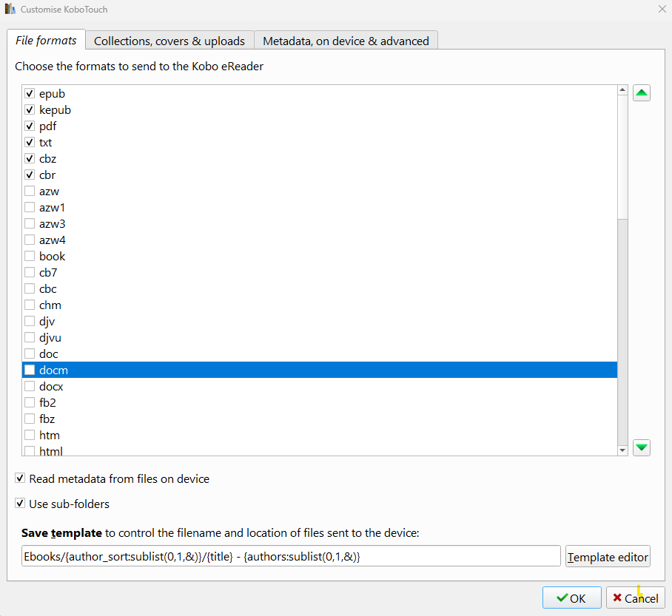Viewport: 672px width, 616px height.
Task: Check the azw4 format checkbox
Action: click(x=30, y=240)
